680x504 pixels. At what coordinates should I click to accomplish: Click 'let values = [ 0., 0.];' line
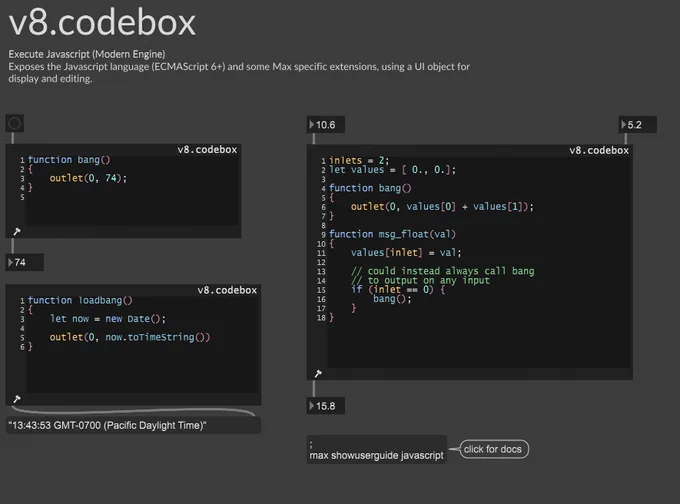[392, 170]
